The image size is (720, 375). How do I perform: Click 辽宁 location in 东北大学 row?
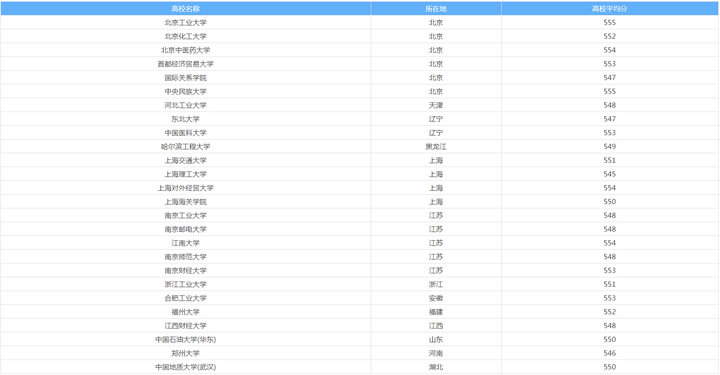(436, 119)
